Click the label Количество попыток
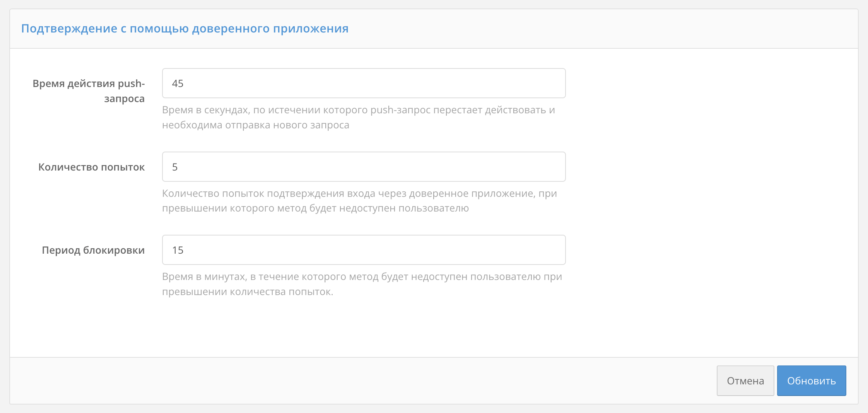The width and height of the screenshot is (868, 413). [x=91, y=167]
